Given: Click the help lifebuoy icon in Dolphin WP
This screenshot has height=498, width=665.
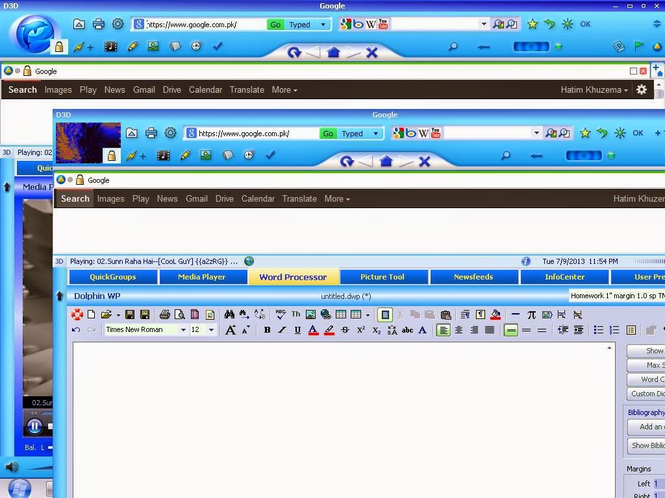Looking at the screenshot, I should click(x=77, y=314).
